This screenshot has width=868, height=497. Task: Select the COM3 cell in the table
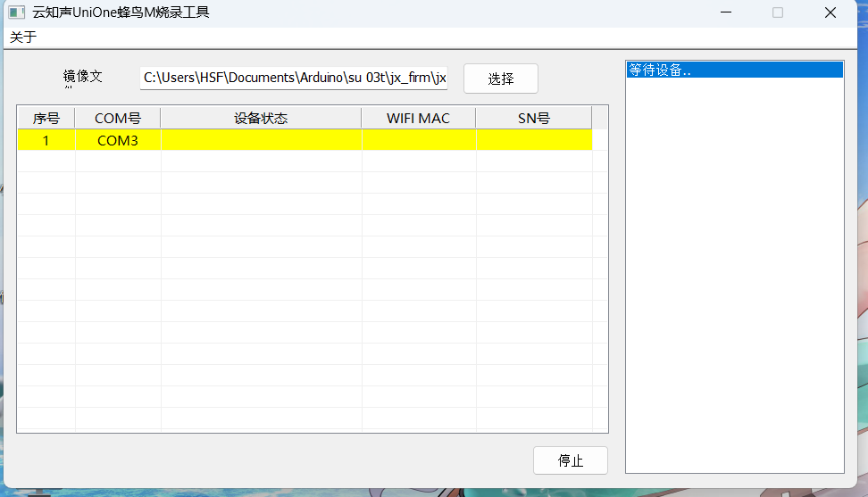coord(118,140)
